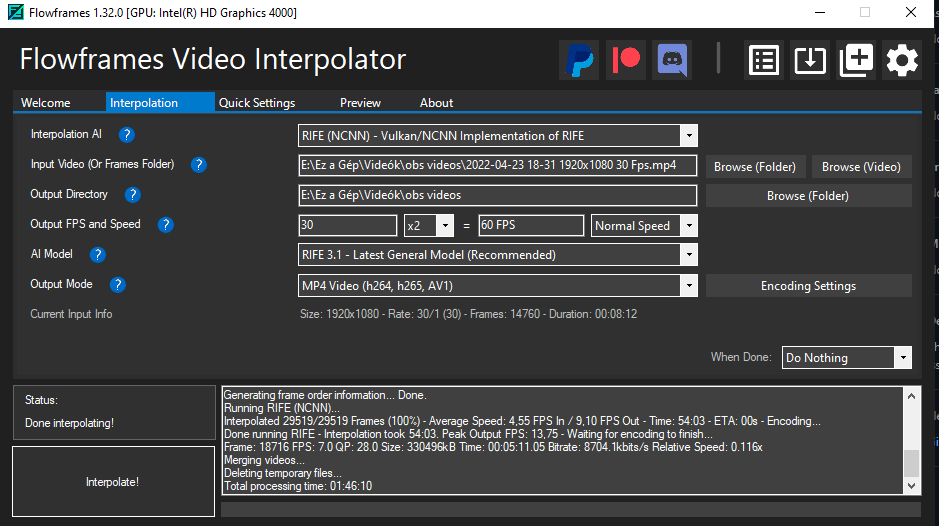Start with the Interpolate! button
The height and width of the screenshot is (526, 939).
point(113,482)
